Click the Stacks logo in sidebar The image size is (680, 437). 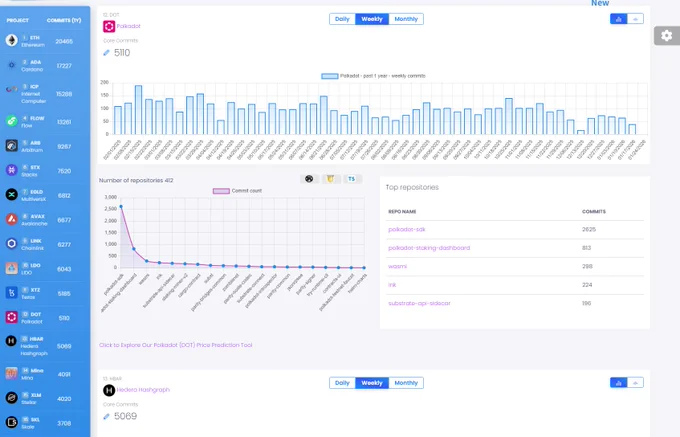click(12, 170)
